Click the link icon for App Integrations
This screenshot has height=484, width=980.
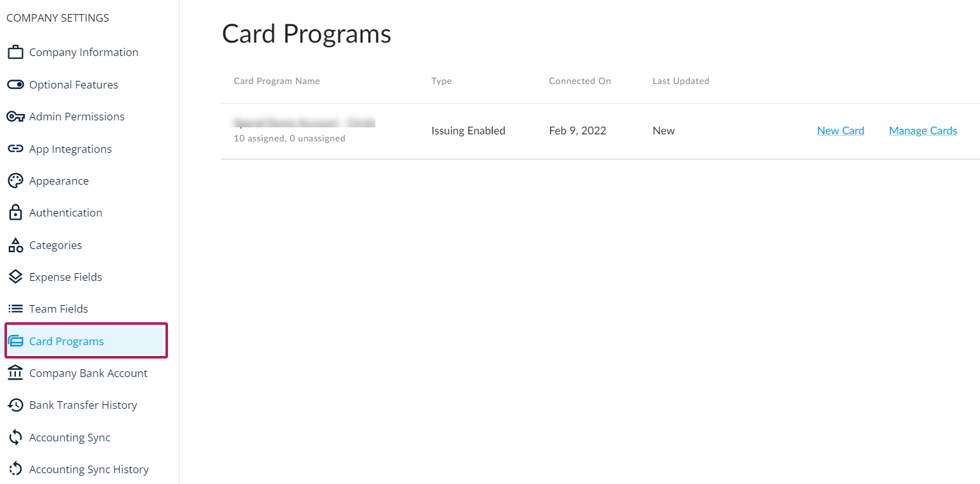[x=15, y=149]
